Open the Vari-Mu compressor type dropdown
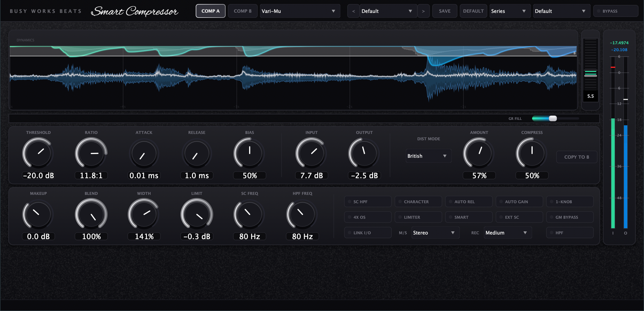The image size is (644, 311). [x=300, y=11]
